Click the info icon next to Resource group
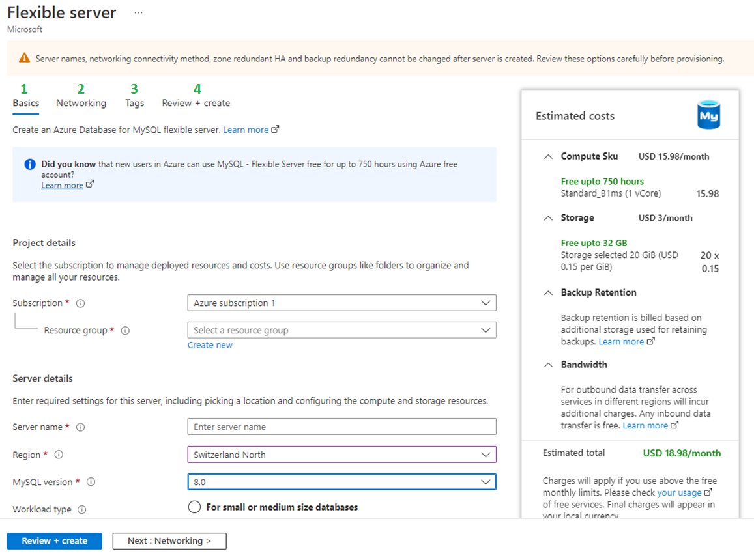The height and width of the screenshot is (560, 754). point(125,331)
